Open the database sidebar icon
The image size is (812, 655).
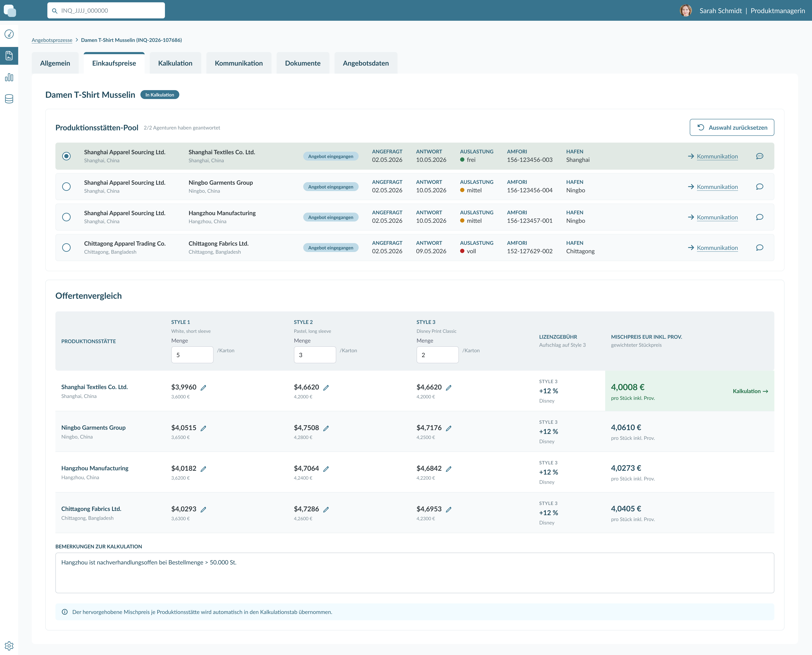coord(9,99)
